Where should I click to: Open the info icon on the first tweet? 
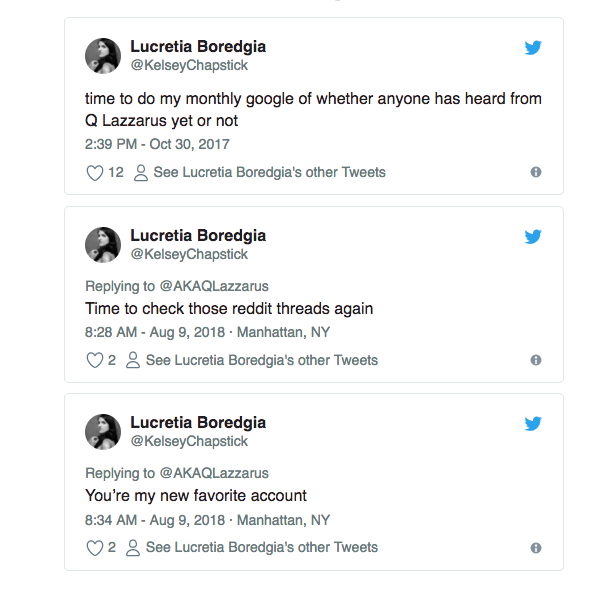tap(536, 173)
